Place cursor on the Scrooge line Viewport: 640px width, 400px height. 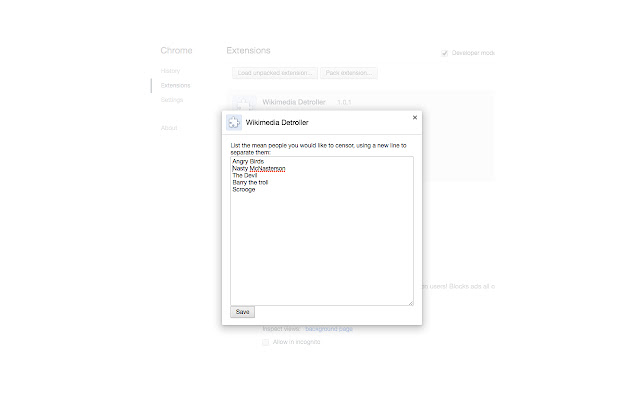point(244,189)
